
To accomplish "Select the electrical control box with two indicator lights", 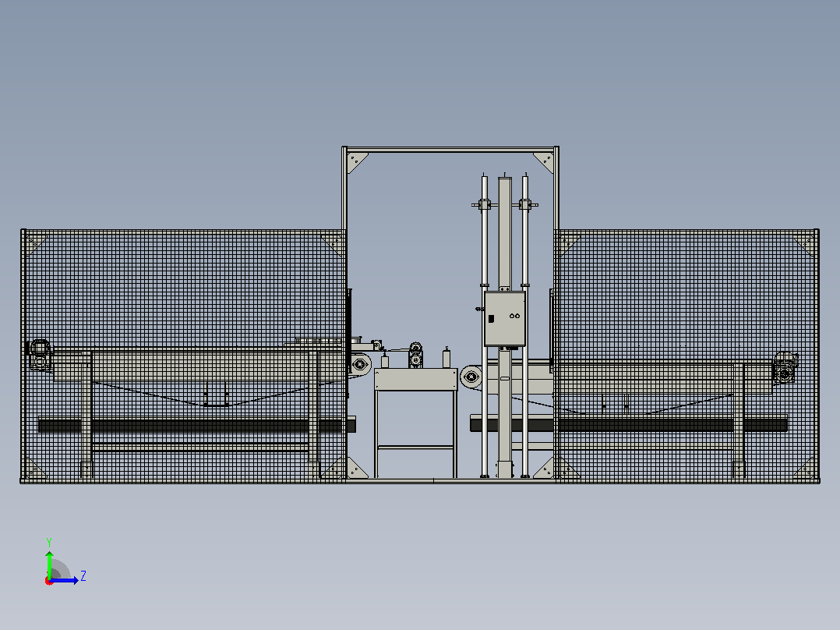I will (x=505, y=319).
